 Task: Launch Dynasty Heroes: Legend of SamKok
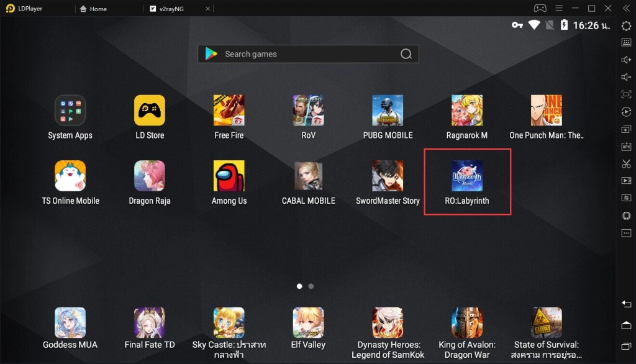(388, 322)
